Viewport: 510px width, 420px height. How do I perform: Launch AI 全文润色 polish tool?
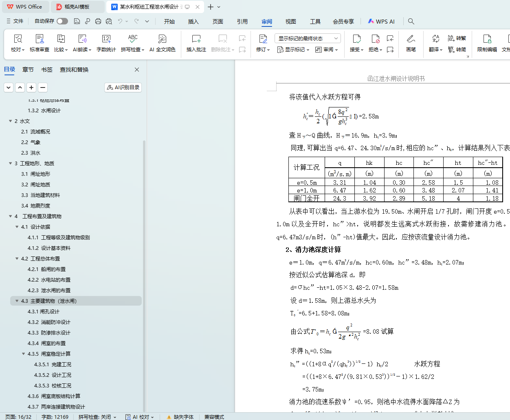[x=162, y=39]
